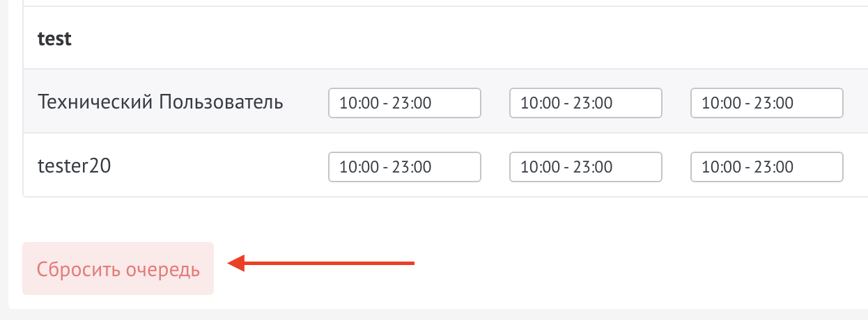Click the Технический Пользователь user name
Image resolution: width=868 pixels, height=320 pixels.
(160, 102)
